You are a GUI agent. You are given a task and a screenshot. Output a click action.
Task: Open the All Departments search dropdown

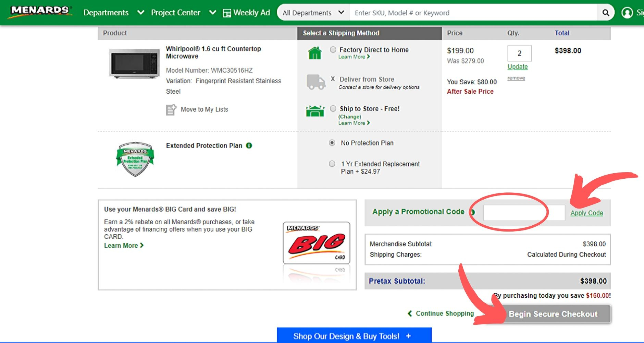click(313, 13)
